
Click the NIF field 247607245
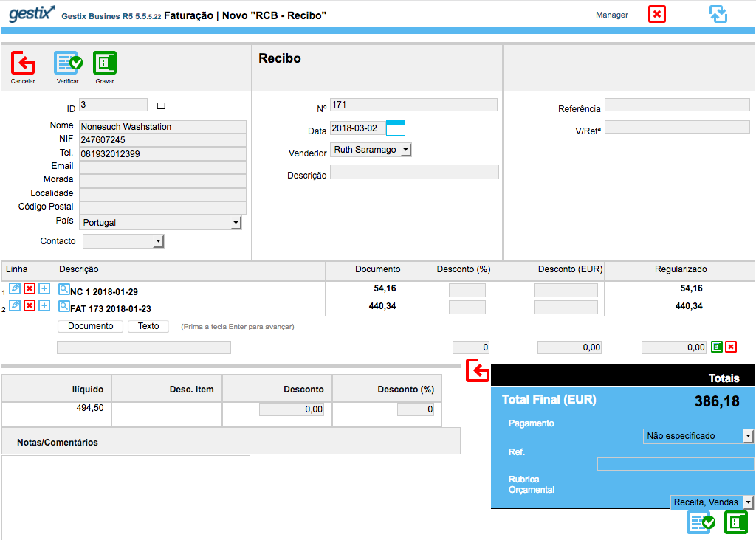point(162,140)
